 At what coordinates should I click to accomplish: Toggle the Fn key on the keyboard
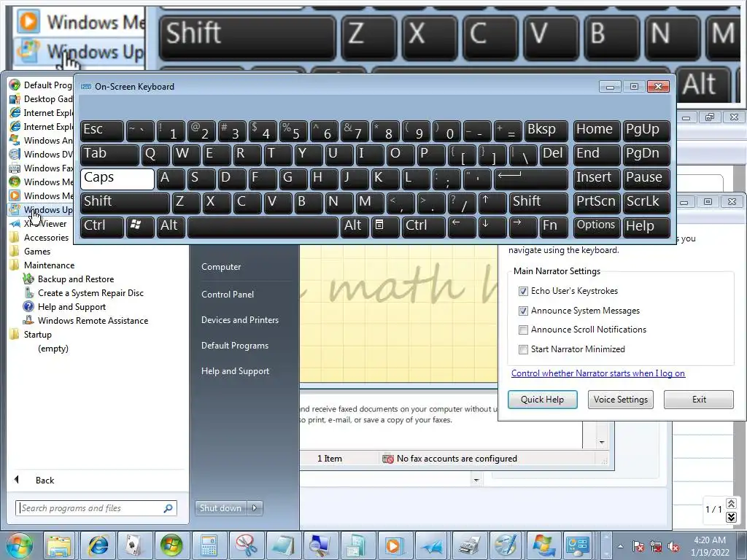click(554, 226)
